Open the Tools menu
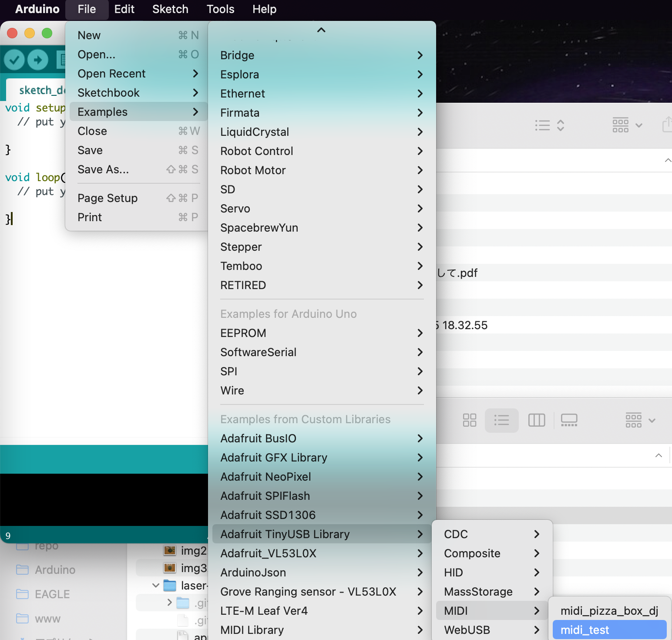672x640 pixels. [221, 9]
